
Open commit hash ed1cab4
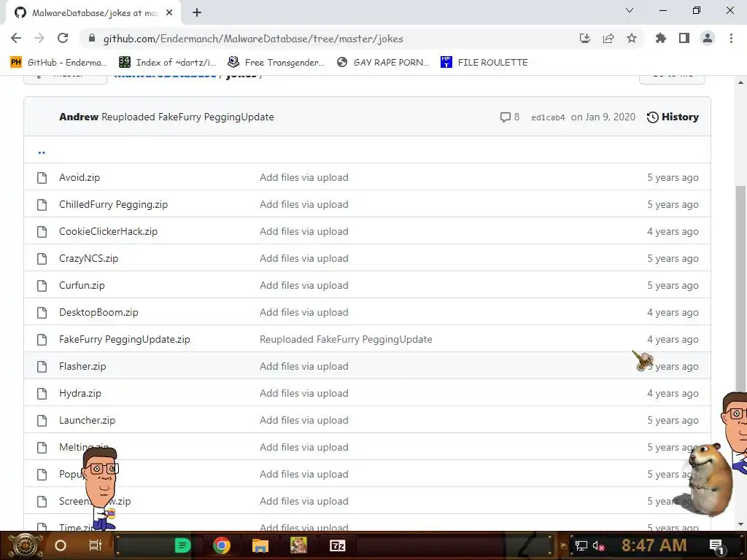point(548,117)
